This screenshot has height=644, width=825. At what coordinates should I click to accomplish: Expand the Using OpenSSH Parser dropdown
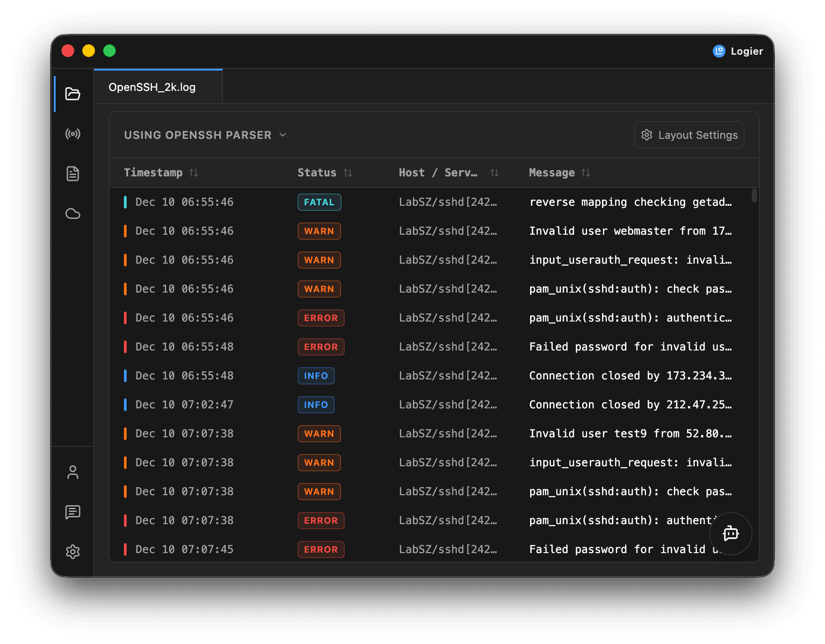tap(205, 135)
